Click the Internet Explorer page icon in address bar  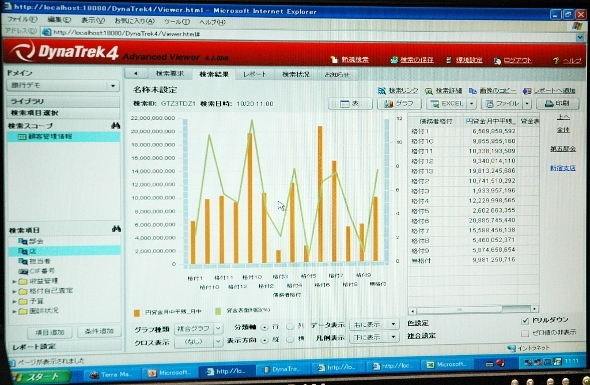(x=47, y=33)
